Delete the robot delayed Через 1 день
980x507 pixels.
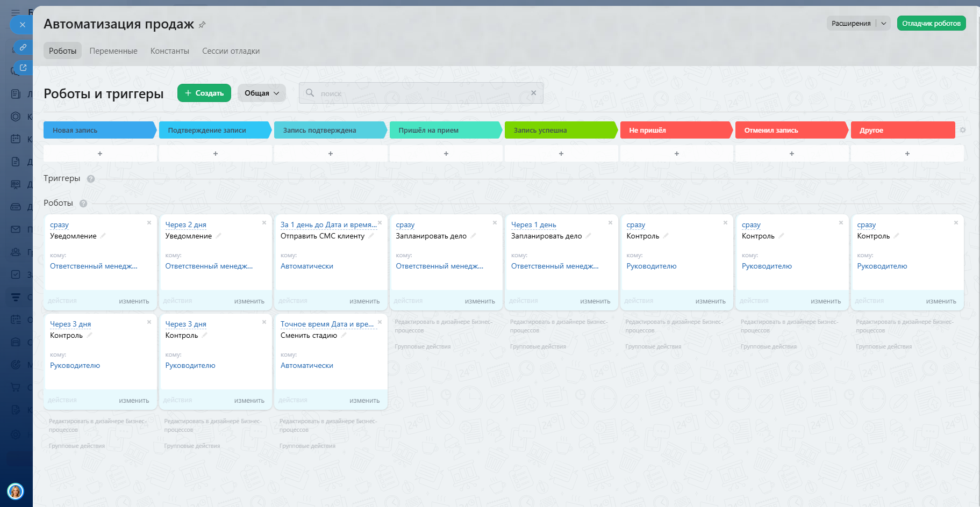(x=610, y=222)
